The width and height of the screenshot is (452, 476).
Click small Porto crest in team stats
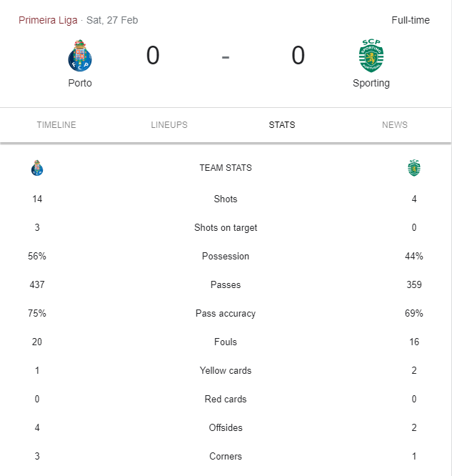pyautogui.click(x=38, y=168)
